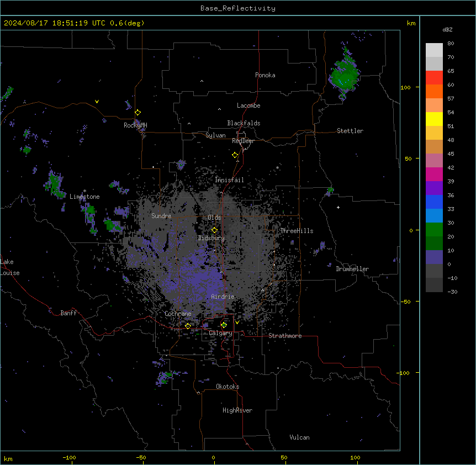Click the Limestone label
The height and width of the screenshot is (465, 476).
pyautogui.click(x=84, y=197)
